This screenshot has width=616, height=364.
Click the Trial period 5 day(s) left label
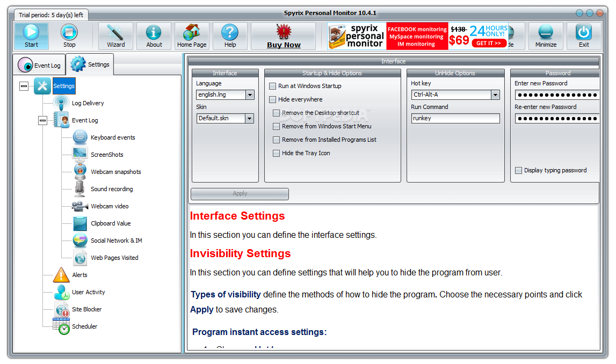click(x=51, y=15)
